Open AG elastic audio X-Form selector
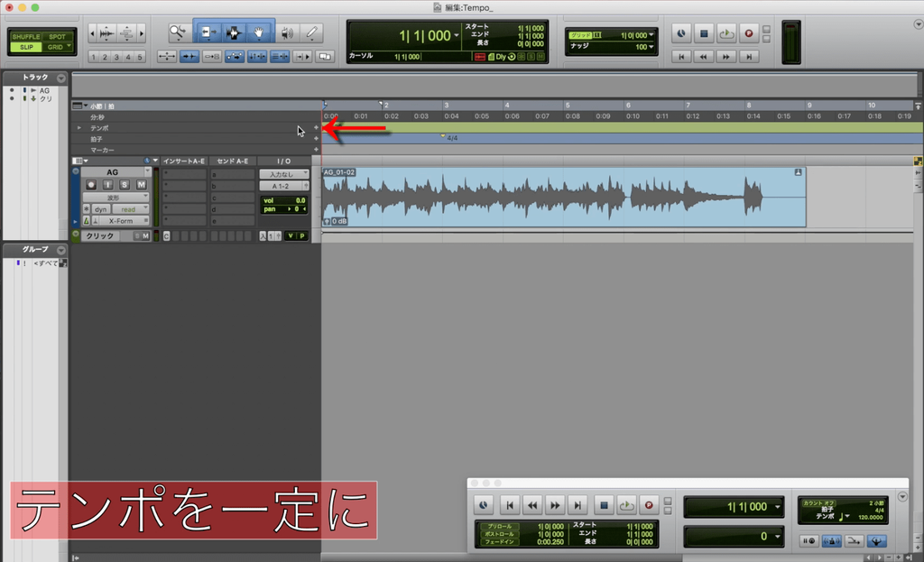The image size is (924, 562). tap(125, 221)
